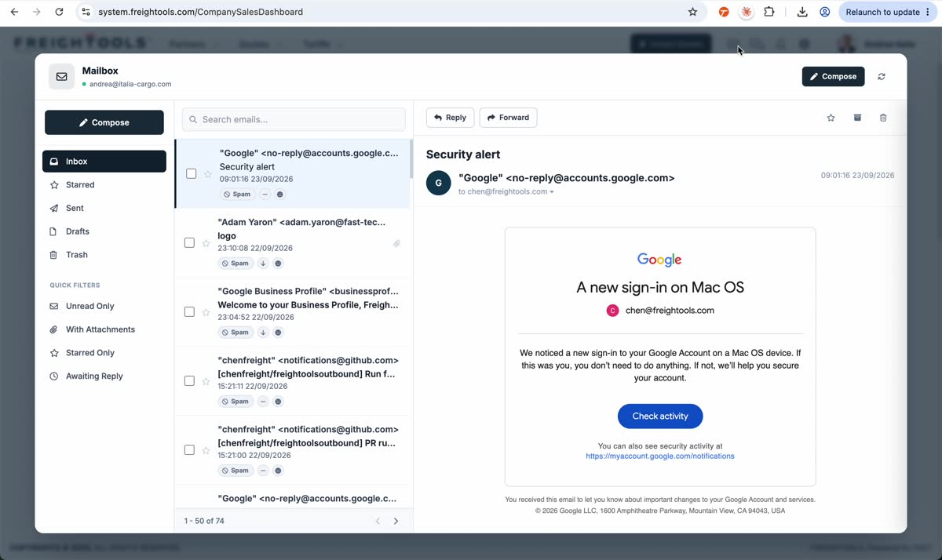
Task: Click the Search emails field
Action: click(294, 119)
